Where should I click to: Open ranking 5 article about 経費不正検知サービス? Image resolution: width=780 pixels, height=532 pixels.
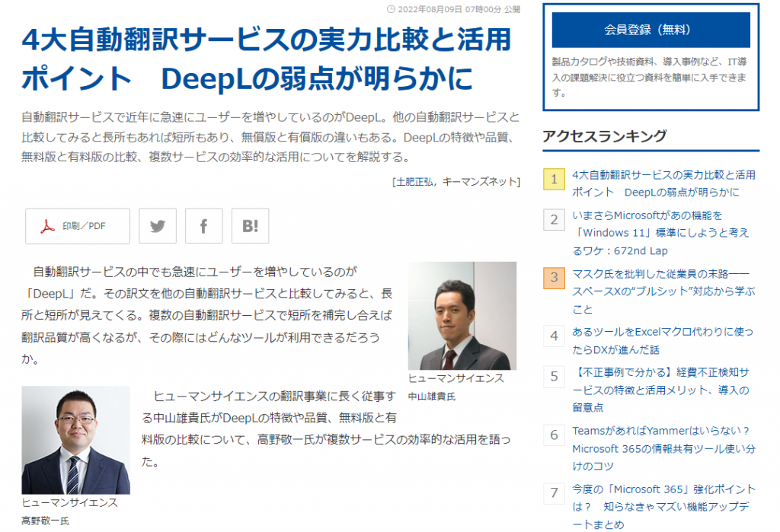pos(660,390)
